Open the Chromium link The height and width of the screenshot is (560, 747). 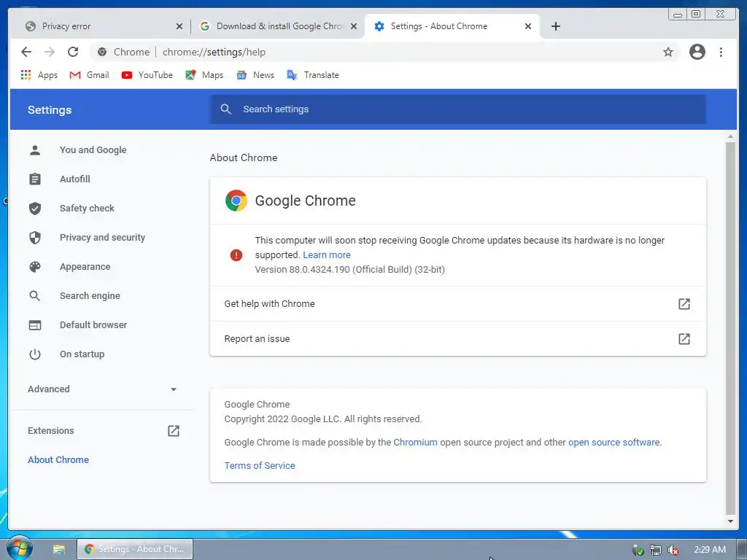coord(415,442)
